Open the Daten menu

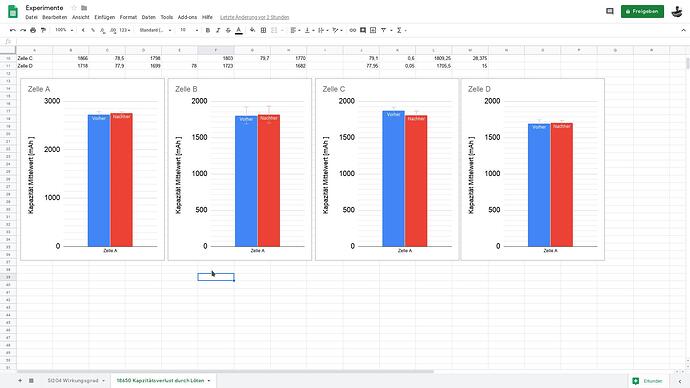point(149,17)
